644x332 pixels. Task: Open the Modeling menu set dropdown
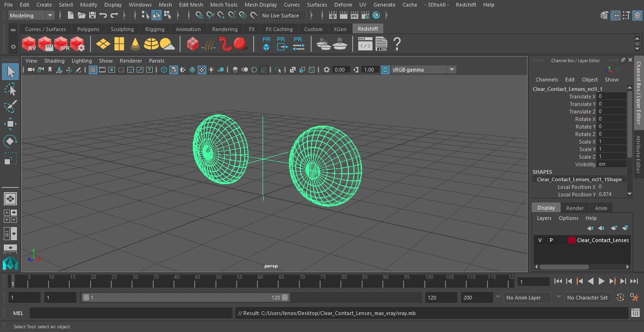(32, 16)
